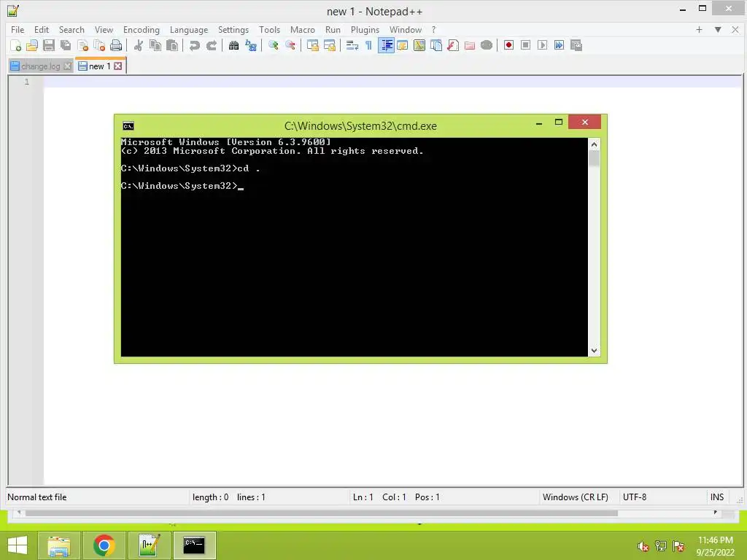Open the down-triangle dropdown near menu bar
The image size is (747, 560).
[718, 29]
